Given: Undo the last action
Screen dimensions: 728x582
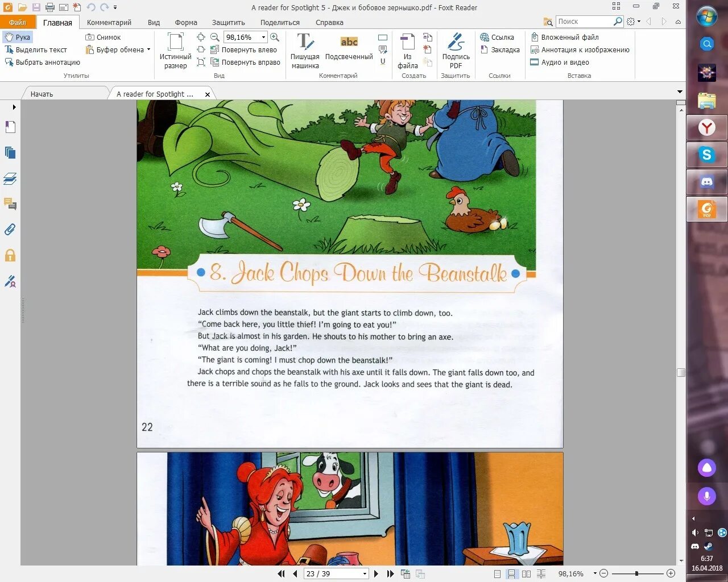Looking at the screenshot, I should point(91,7).
